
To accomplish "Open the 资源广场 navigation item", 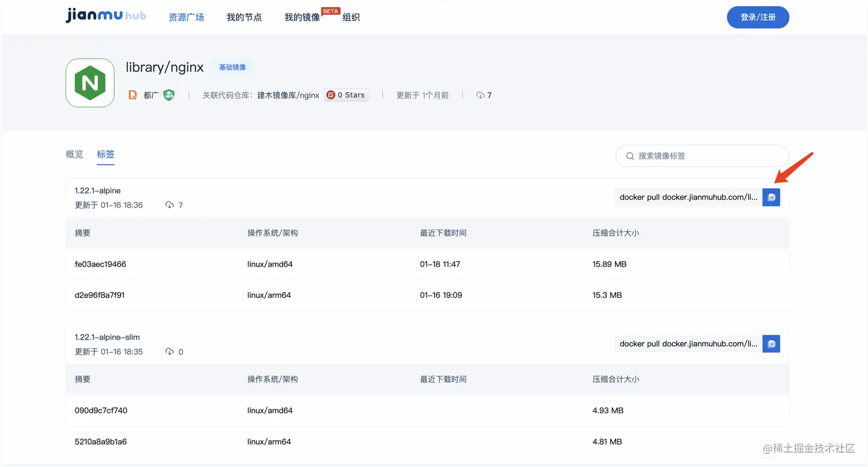I will (x=186, y=17).
